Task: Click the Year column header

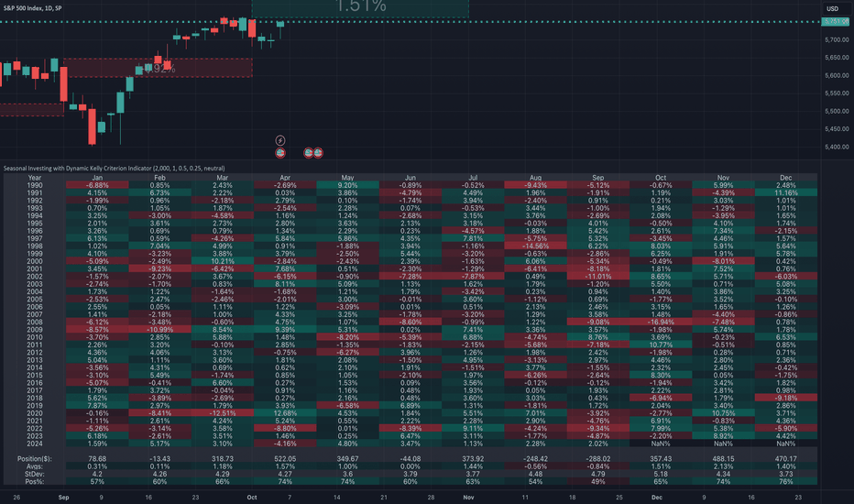Action: 35,178
